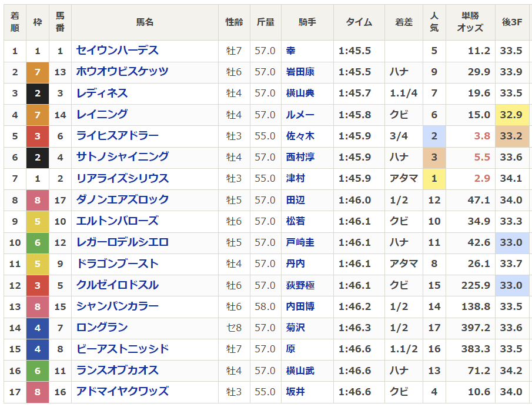This screenshot has height=407, width=532.
Task: Click the red odds value 3.8
Action: 482,136
